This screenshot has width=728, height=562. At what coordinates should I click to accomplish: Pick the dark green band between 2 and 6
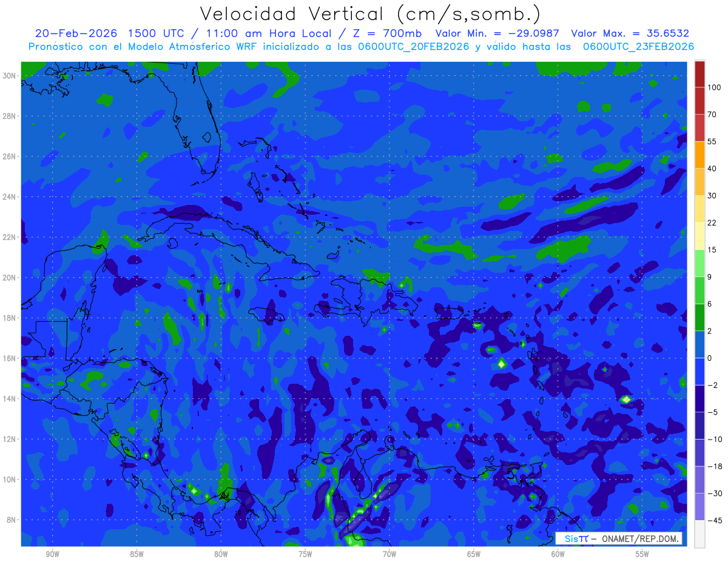coord(699,317)
